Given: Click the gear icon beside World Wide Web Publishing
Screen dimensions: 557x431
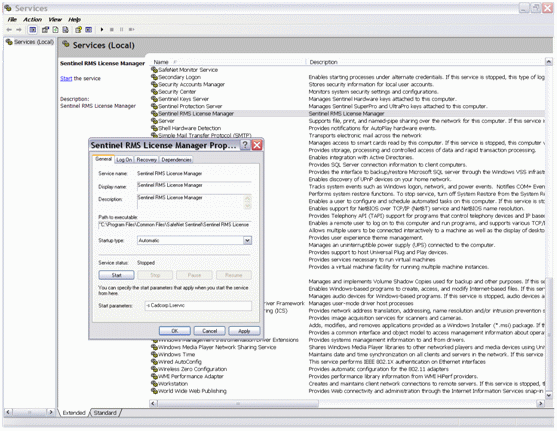Looking at the screenshot, I should [x=154, y=391].
